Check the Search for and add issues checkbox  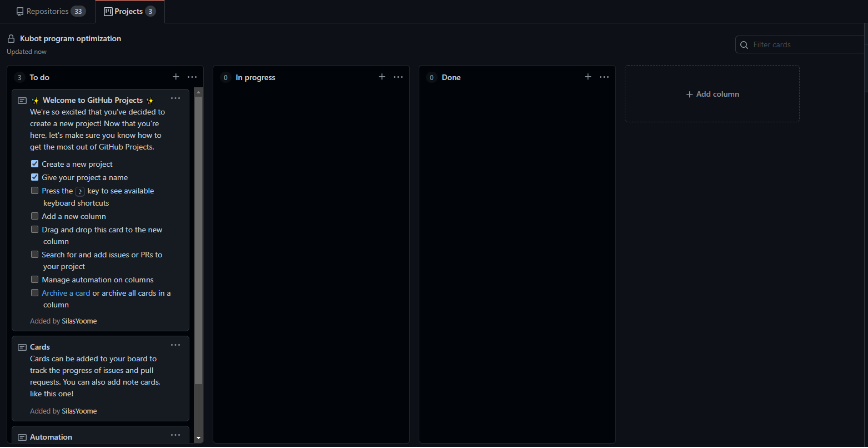[x=34, y=255]
